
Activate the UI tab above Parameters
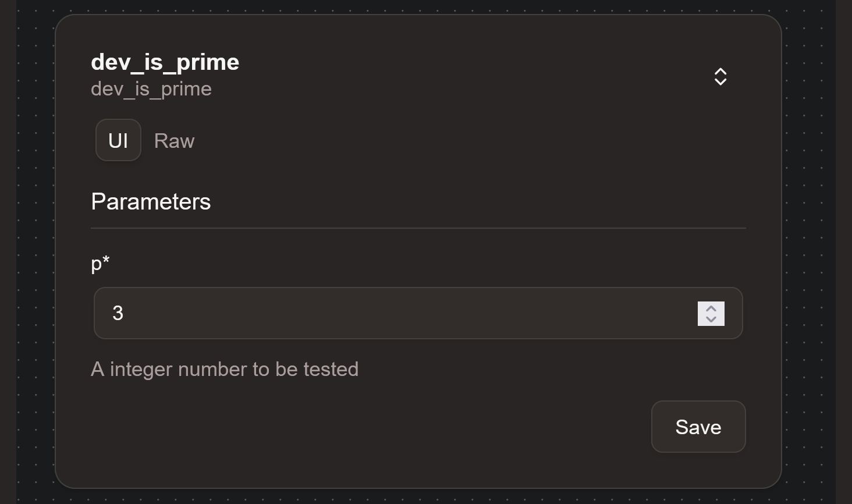click(x=118, y=140)
